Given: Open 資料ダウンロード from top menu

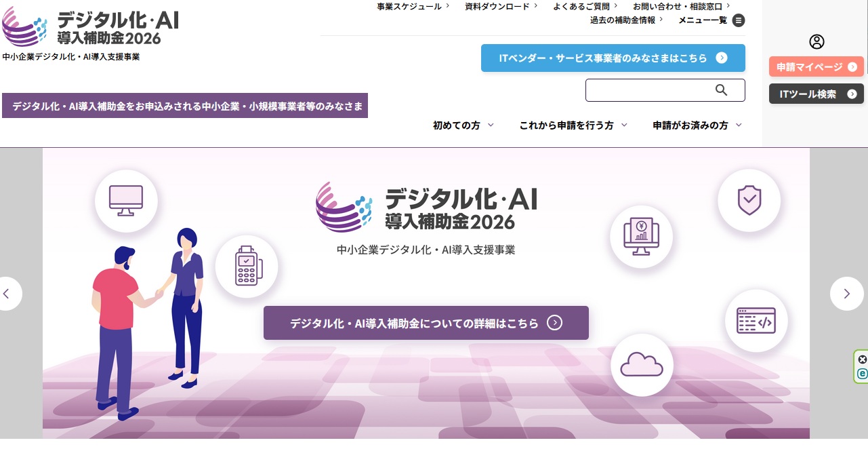Looking at the screenshot, I should coord(501,6).
